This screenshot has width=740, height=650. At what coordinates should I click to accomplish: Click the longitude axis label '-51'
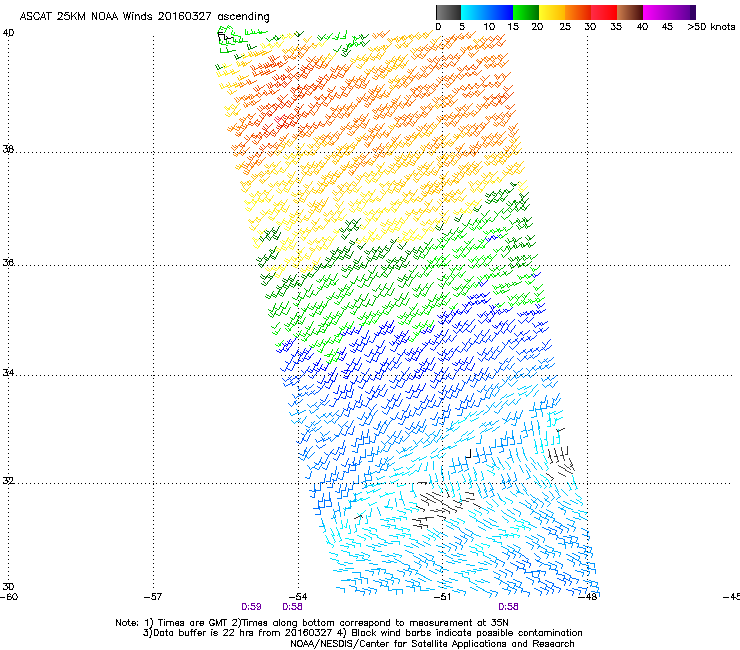[x=442, y=597]
